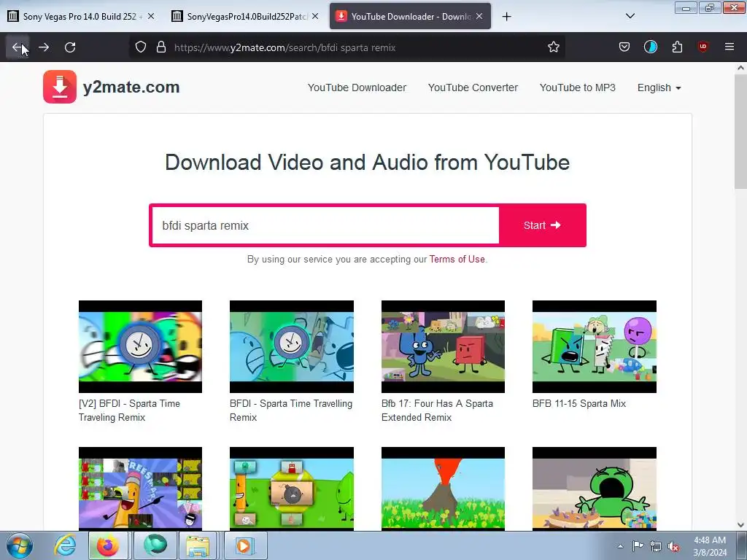Click title 'Bfb 17: Four Has A Sparta Extended Remix'
Viewport: 747px width, 560px height.
click(438, 410)
